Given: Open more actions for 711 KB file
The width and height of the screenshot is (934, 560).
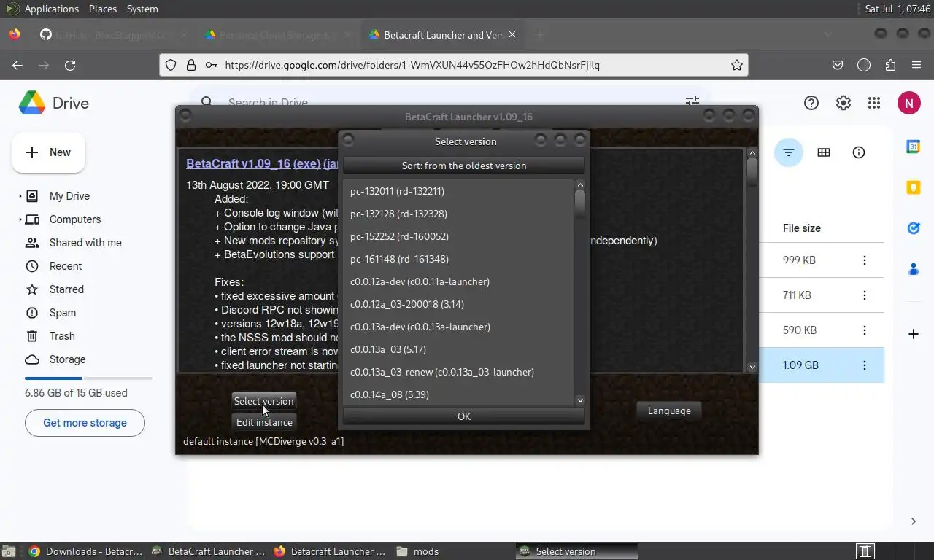Looking at the screenshot, I should pos(865,295).
